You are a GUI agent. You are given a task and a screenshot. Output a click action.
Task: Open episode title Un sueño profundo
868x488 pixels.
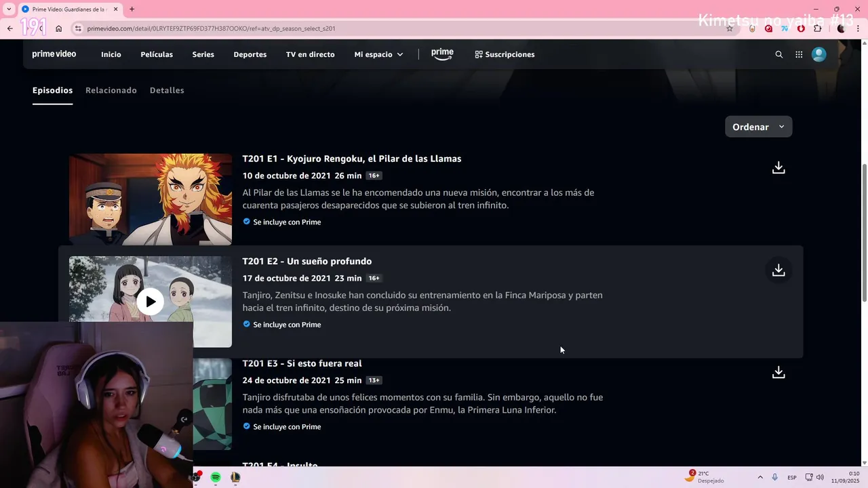click(x=329, y=261)
